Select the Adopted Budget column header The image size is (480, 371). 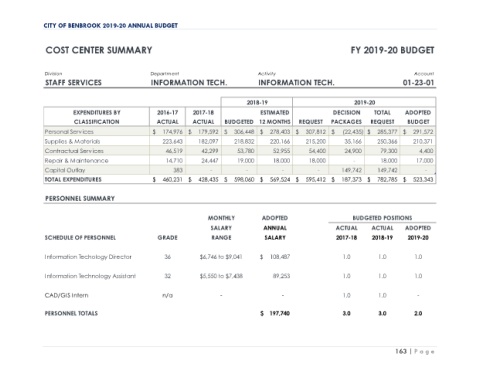418,117
